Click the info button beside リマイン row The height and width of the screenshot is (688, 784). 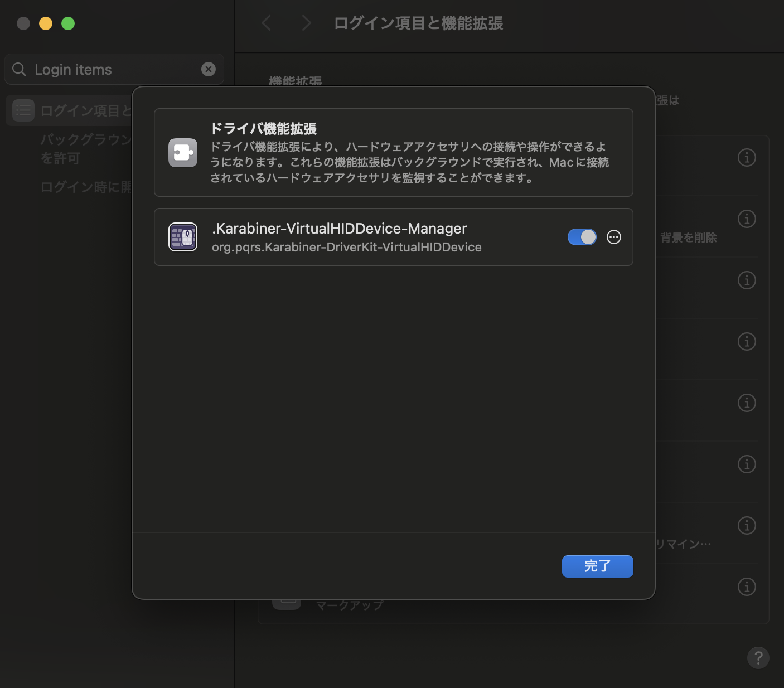pos(747,525)
